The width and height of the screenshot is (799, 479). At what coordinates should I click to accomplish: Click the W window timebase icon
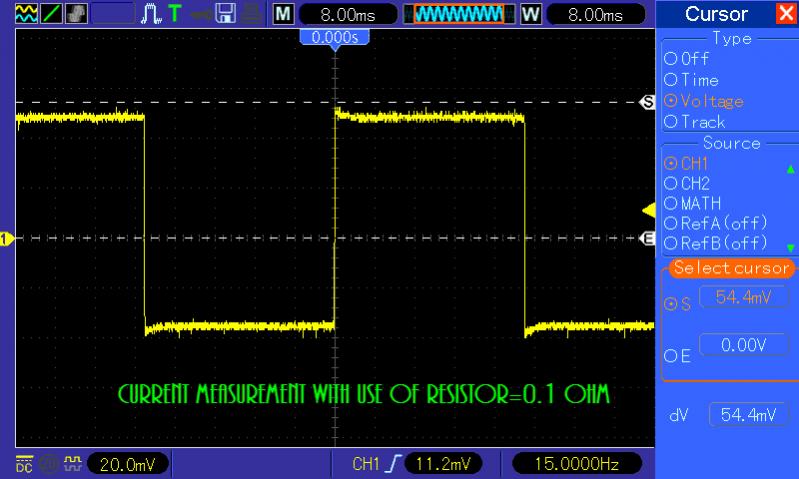pos(530,14)
